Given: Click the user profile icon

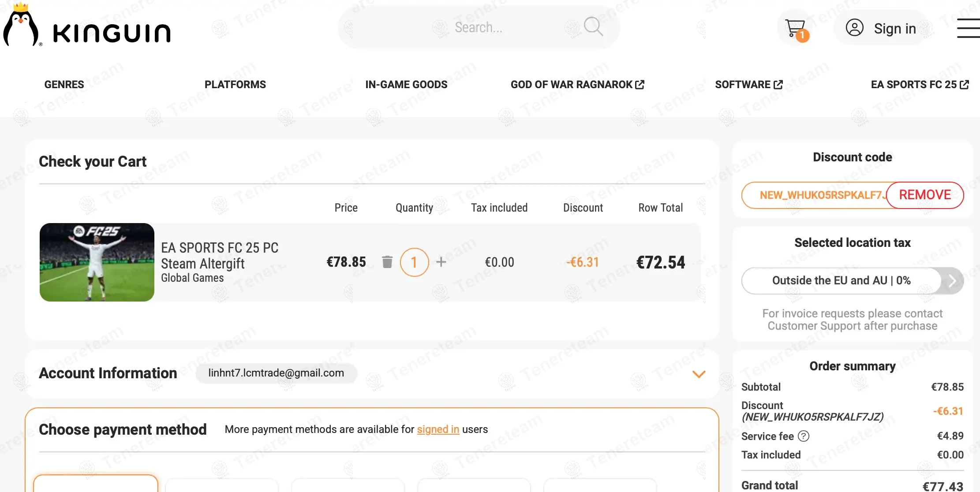Looking at the screenshot, I should (854, 28).
